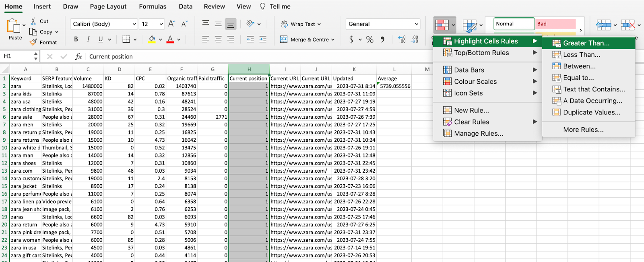Viewport: 644px width, 262px height.
Task: Click the Cut scissors icon
Action: (x=33, y=21)
